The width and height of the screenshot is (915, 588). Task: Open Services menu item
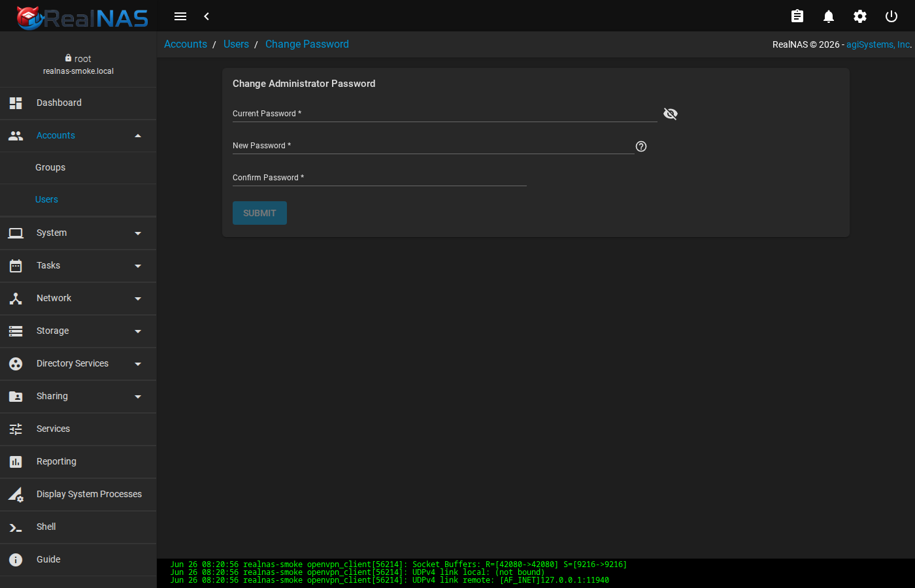[78, 429]
